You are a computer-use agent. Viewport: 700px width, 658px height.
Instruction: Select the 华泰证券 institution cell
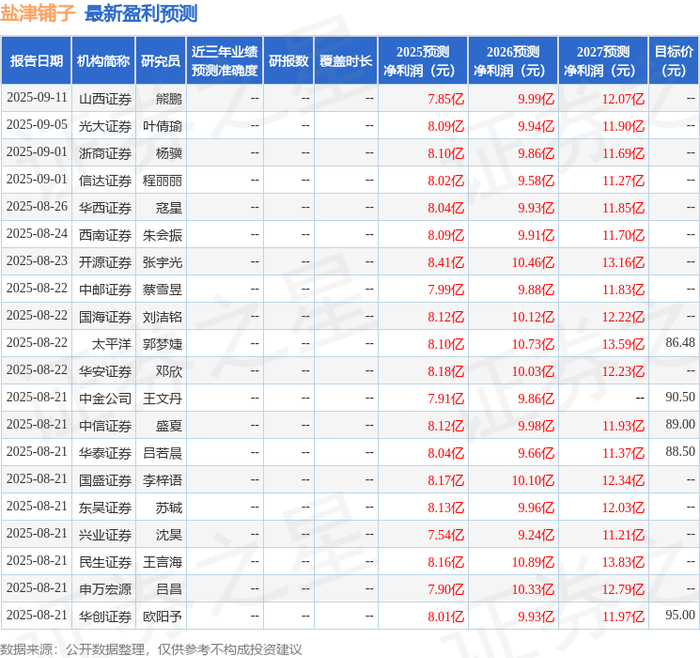click(x=105, y=453)
